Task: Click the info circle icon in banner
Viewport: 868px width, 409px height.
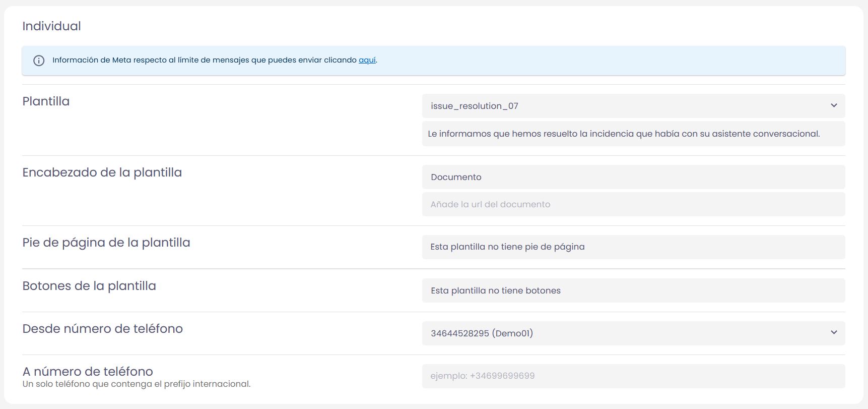Action: (39, 61)
